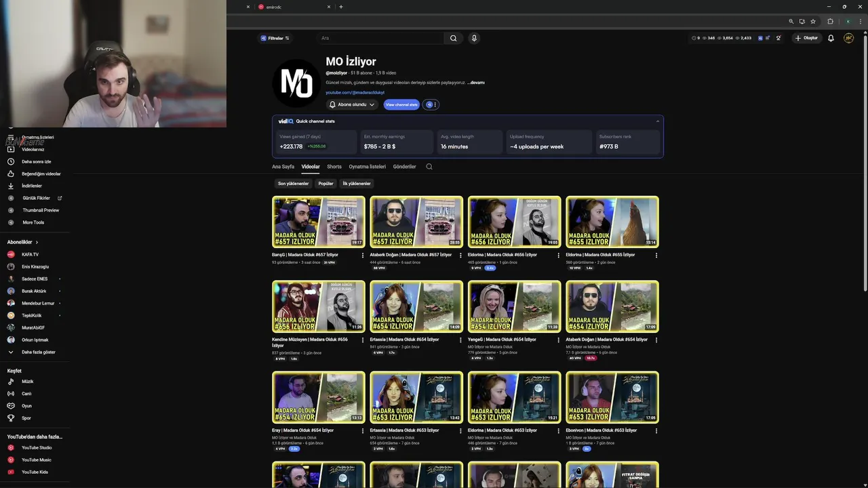Click the vidIQ achievements medal icon
The width and height of the screenshot is (868, 488).
778,38
